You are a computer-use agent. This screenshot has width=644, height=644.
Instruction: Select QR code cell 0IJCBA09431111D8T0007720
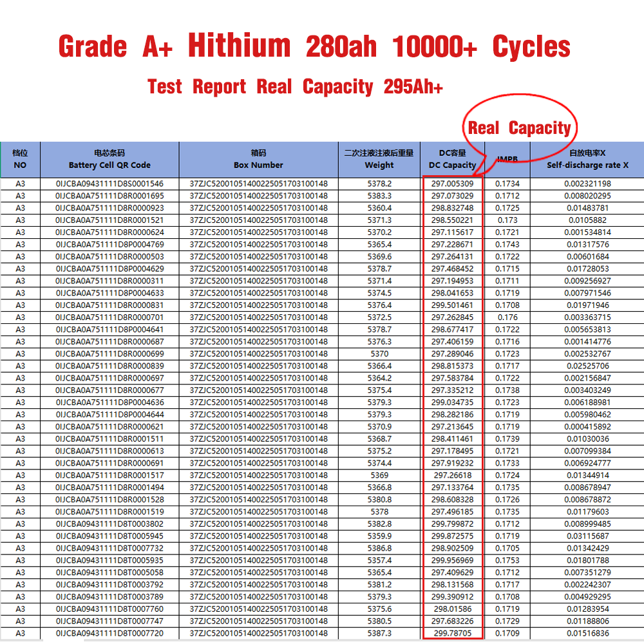tap(109, 634)
